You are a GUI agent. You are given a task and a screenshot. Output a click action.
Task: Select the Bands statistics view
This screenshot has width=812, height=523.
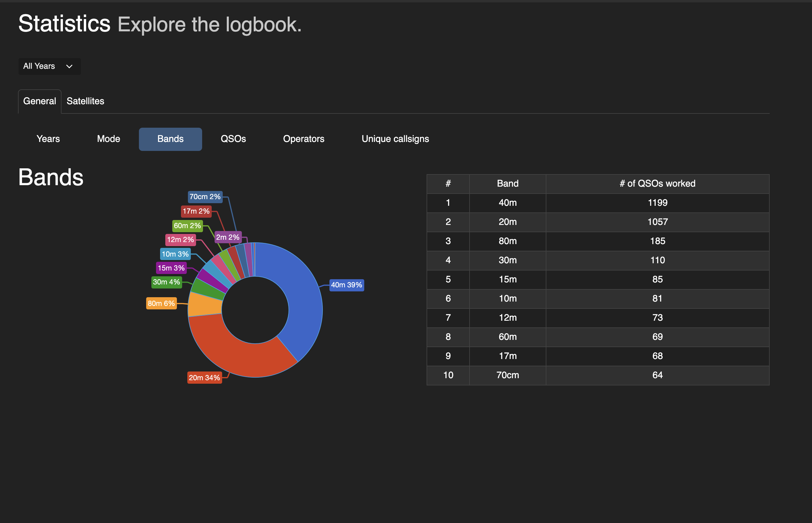pyautogui.click(x=170, y=139)
